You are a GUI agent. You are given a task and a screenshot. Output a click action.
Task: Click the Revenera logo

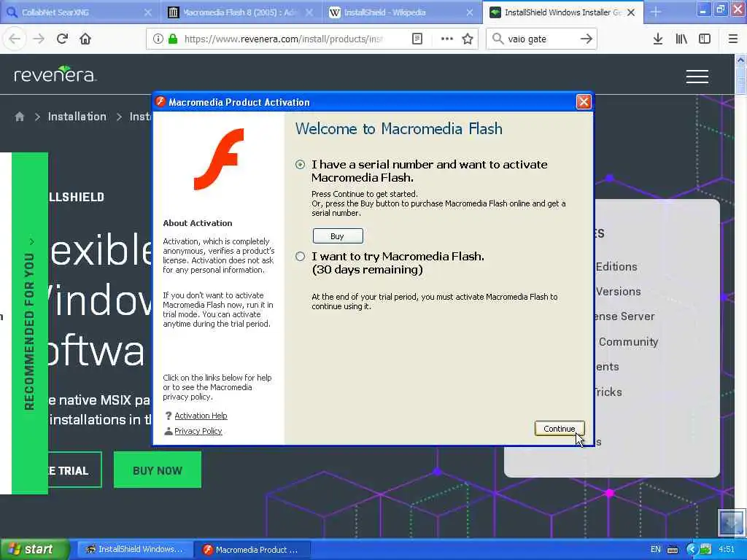55,74
